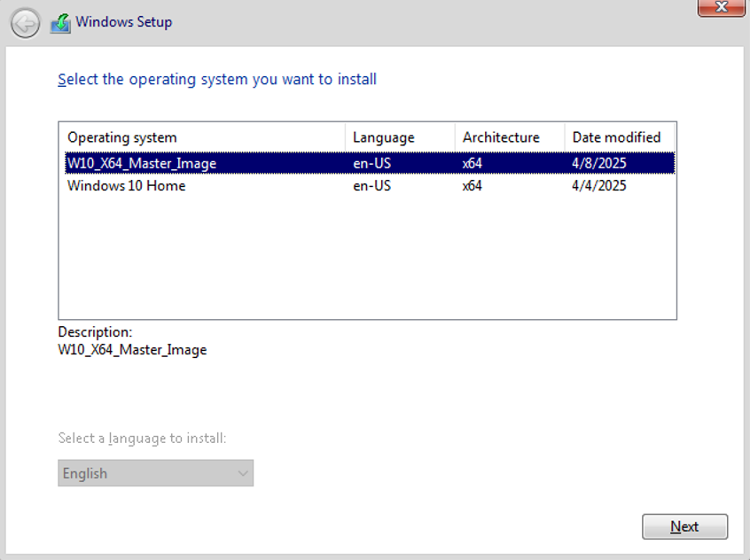
Task: Click the back arrow button
Action: point(26,23)
